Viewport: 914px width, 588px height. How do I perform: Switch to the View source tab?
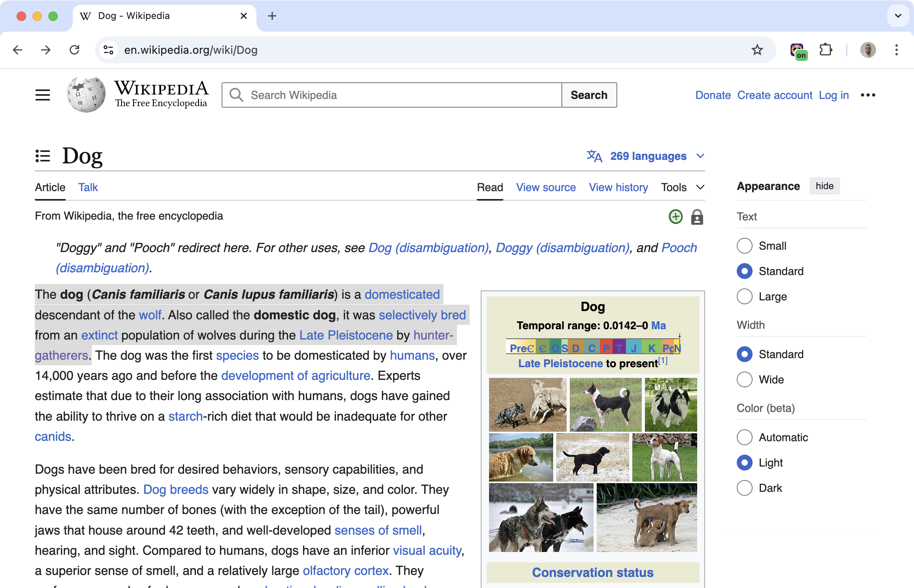click(x=546, y=187)
